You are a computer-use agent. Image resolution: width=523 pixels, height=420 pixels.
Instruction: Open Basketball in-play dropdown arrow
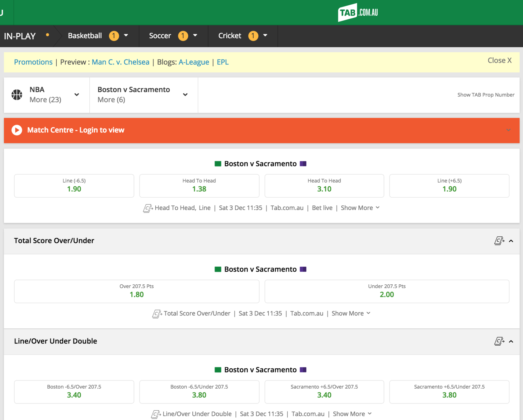point(126,35)
